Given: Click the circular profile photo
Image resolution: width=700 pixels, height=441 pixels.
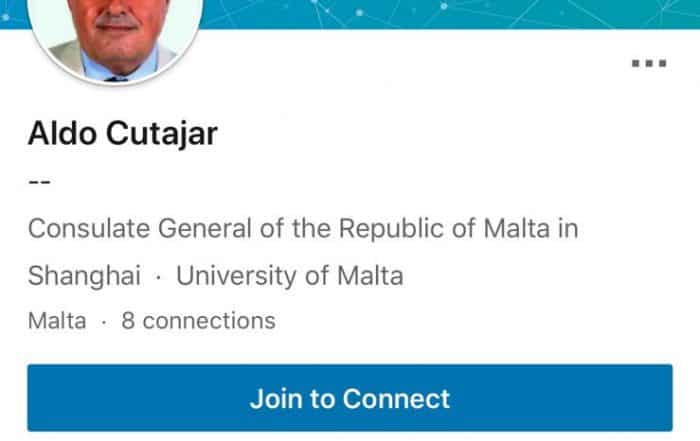Looking at the screenshot, I should click(x=118, y=30).
